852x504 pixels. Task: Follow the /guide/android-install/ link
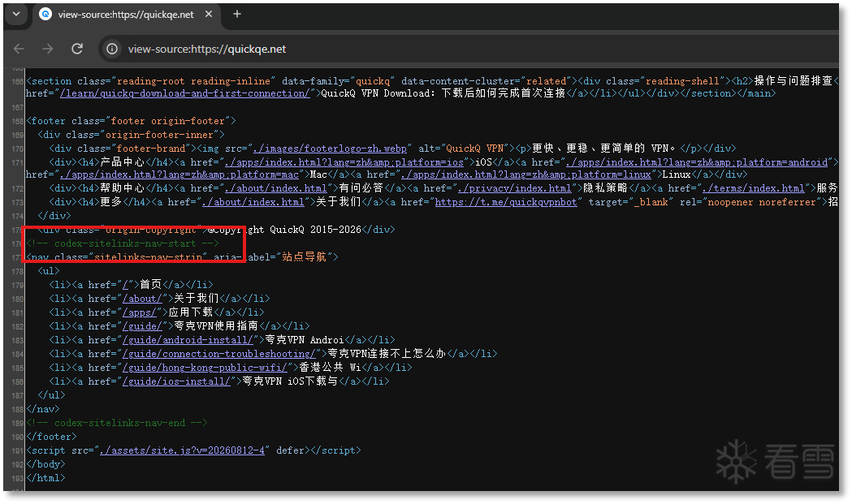(188, 340)
